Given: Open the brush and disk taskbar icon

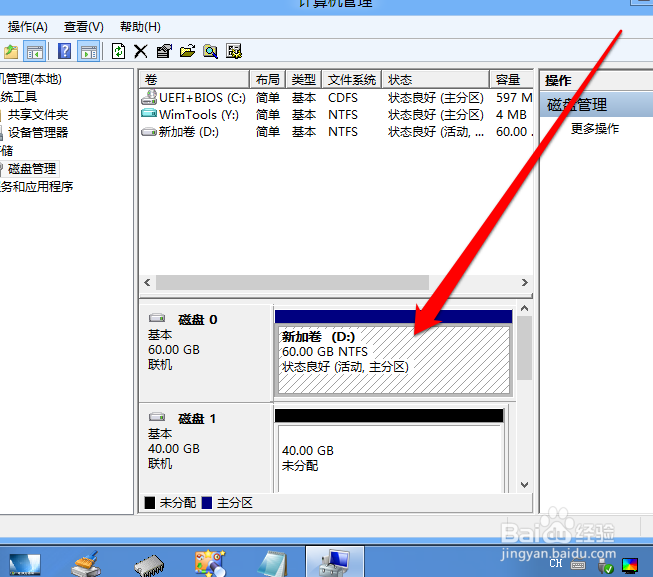Looking at the screenshot, I should pos(87,564).
